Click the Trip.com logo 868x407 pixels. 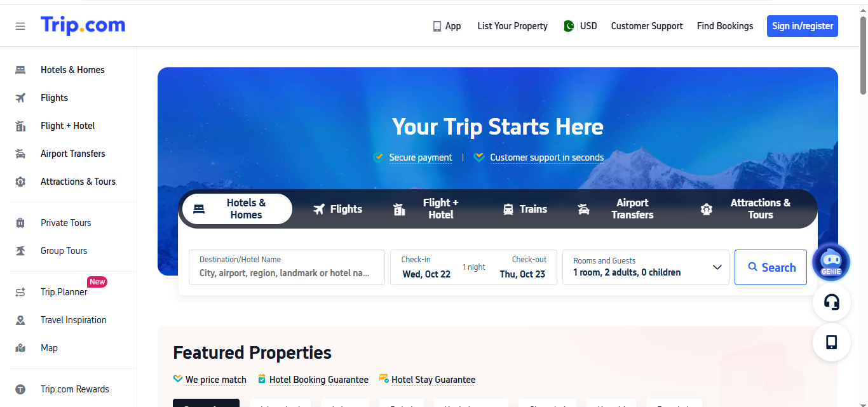[x=83, y=25]
